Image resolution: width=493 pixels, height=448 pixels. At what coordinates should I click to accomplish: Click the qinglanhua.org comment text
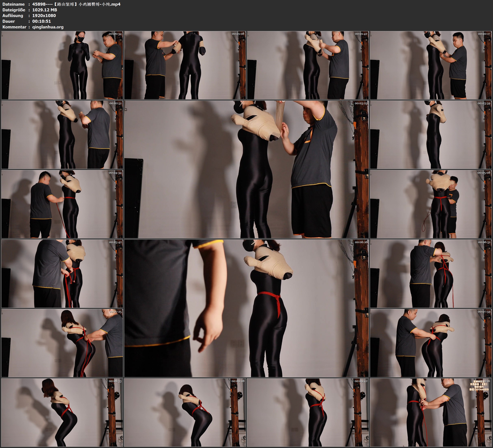[48, 27]
